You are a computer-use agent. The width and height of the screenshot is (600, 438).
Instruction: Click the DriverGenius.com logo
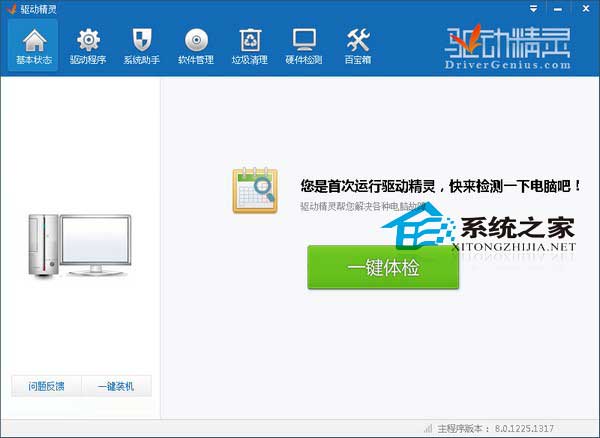507,47
